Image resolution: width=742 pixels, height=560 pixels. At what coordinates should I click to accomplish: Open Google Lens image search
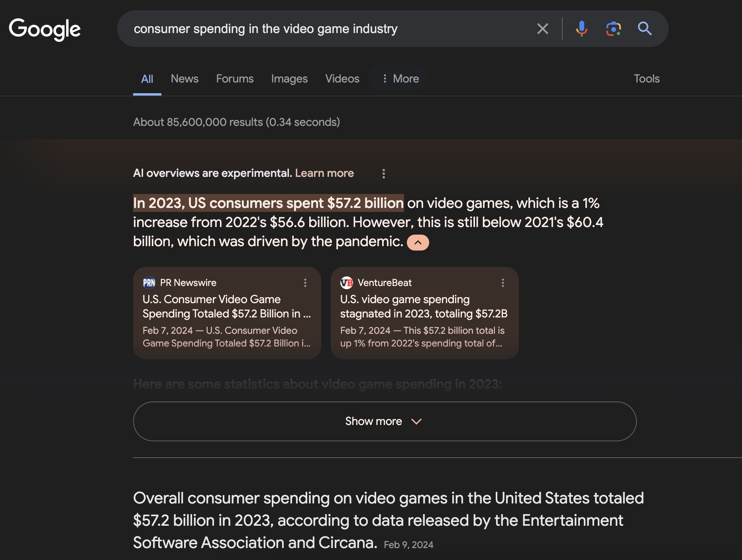(x=613, y=29)
